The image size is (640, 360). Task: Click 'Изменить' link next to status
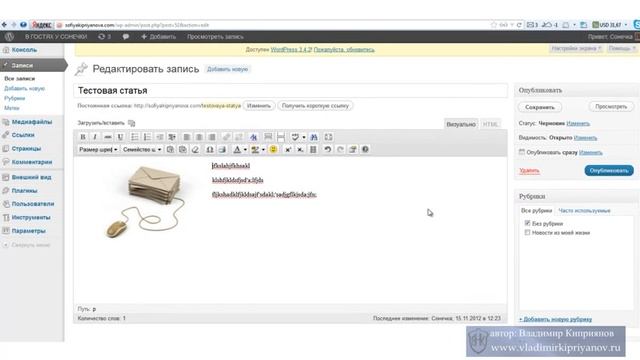[x=578, y=123]
